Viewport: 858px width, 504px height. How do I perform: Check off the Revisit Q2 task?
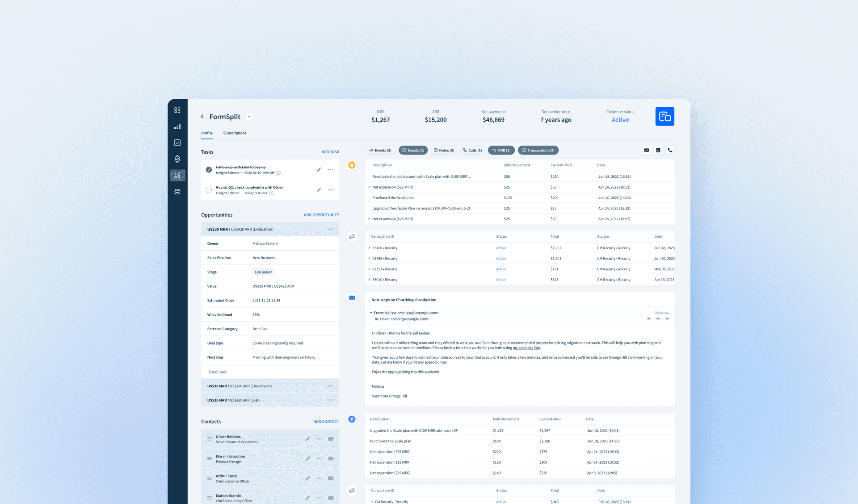coord(209,190)
